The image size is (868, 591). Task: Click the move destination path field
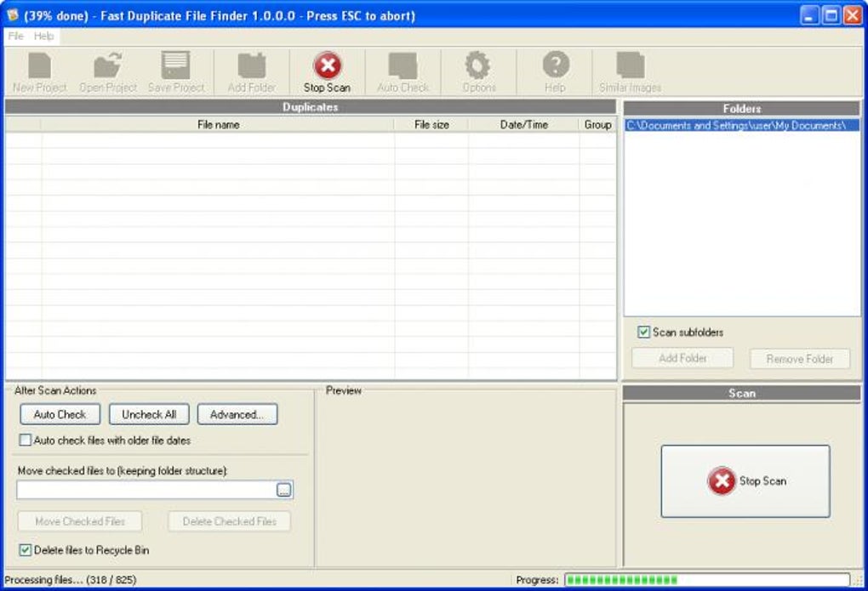146,490
